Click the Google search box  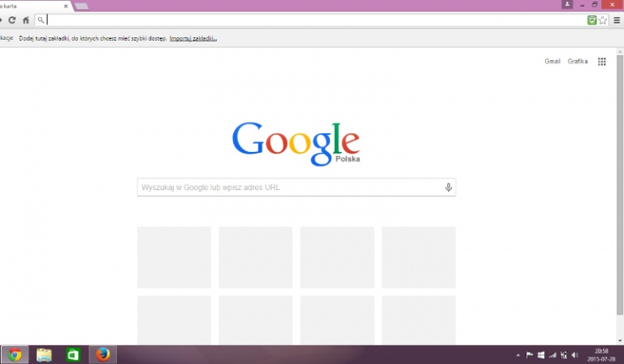pyautogui.click(x=288, y=188)
